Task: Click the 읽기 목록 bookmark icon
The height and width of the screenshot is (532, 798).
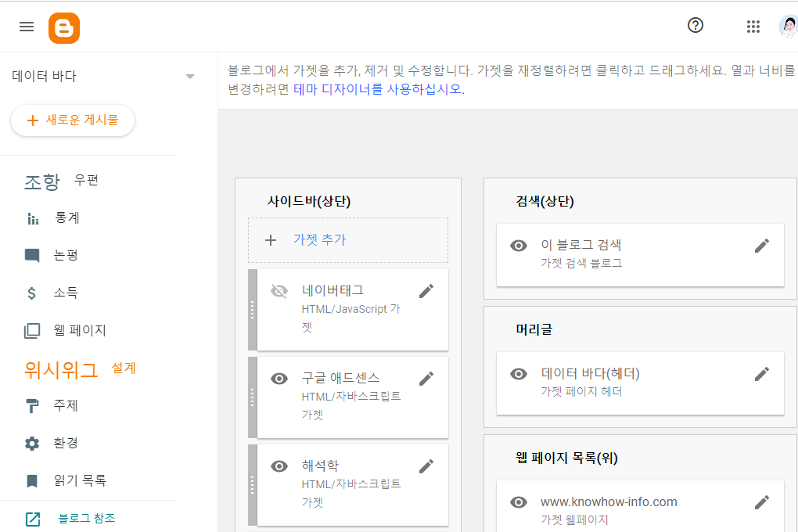Action: click(x=31, y=480)
